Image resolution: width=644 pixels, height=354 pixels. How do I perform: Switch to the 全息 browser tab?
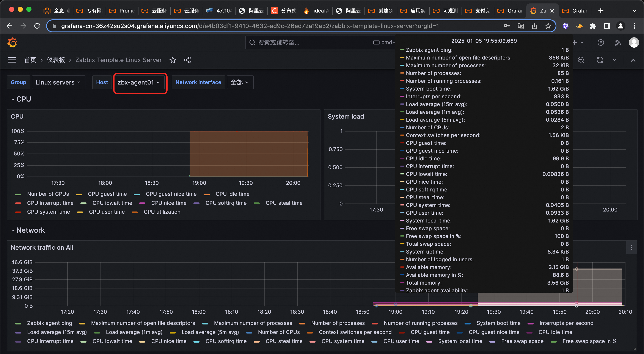[x=57, y=11]
